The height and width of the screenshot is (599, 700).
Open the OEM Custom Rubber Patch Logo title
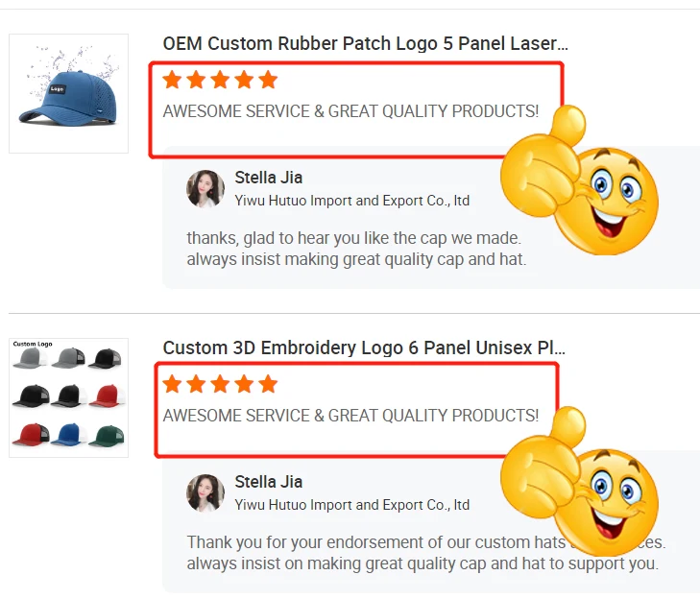click(x=365, y=44)
